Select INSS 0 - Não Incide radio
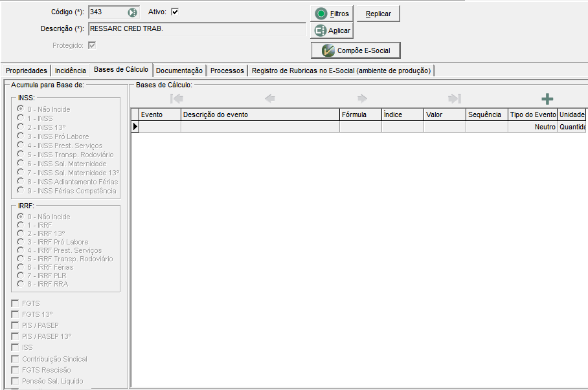The height and width of the screenshot is (390, 588). (20, 109)
